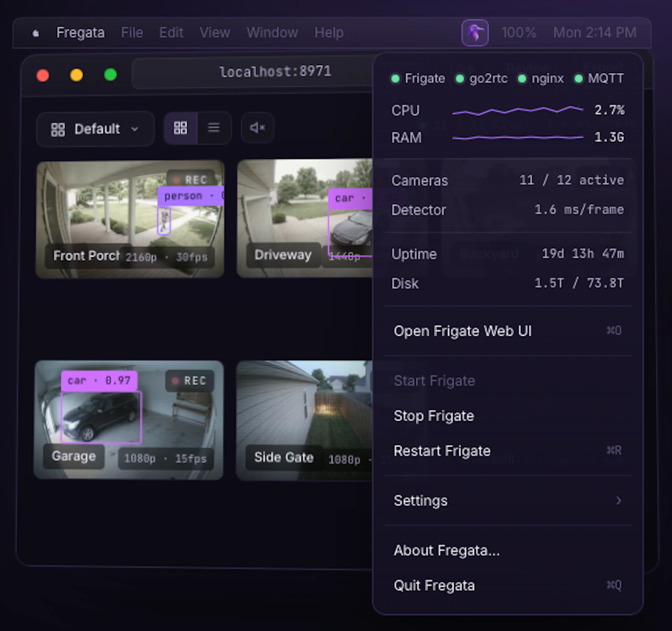Viewport: 672px width, 631px height.
Task: Click the Mon 2:14 PM clock
Action: click(x=595, y=32)
